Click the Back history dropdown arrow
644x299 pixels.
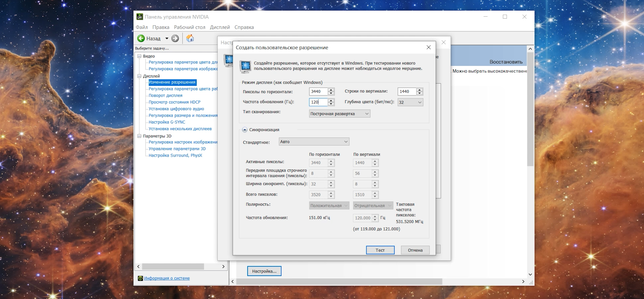coord(167,39)
